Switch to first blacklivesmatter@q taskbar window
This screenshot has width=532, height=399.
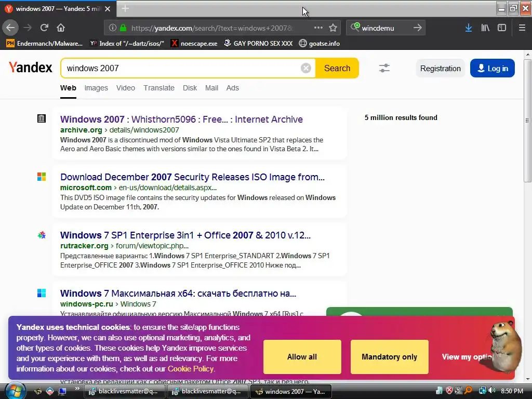[x=124, y=391]
